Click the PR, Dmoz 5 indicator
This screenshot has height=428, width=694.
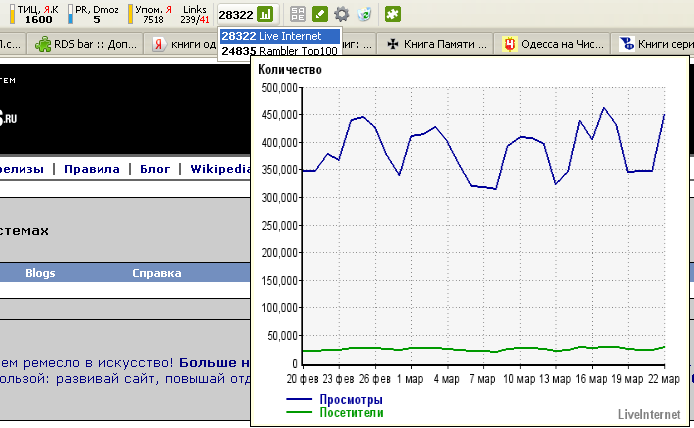[93, 15]
